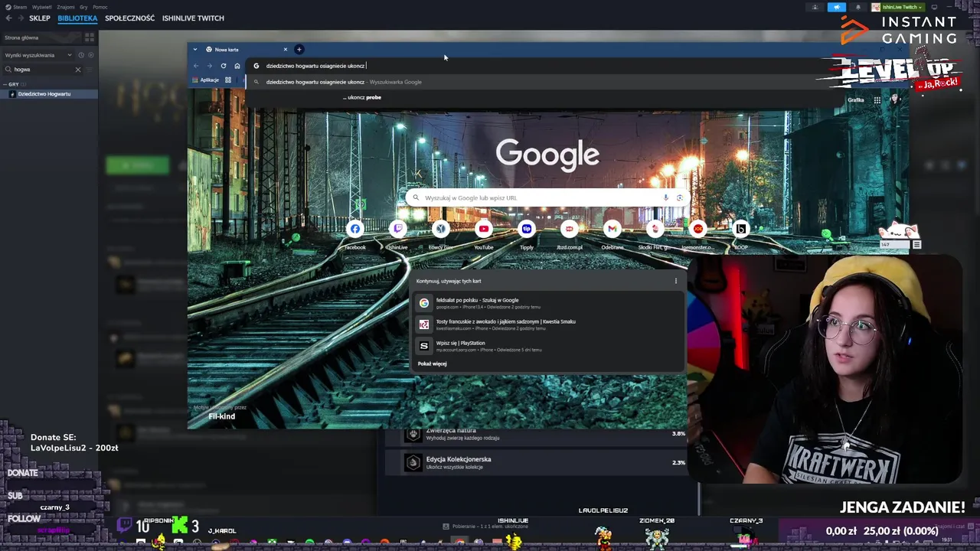Click the Pokaż więcej link
The width and height of the screenshot is (980, 551).
tap(433, 364)
